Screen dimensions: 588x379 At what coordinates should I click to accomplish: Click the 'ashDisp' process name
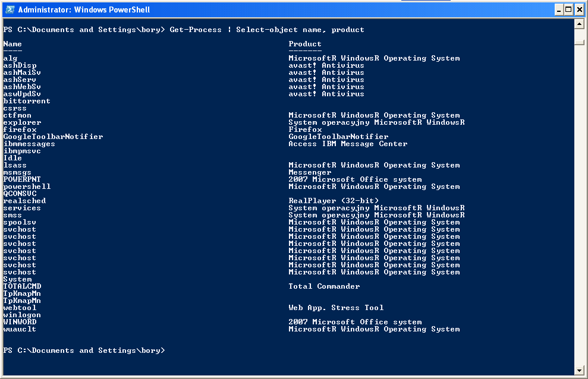[x=20, y=65]
